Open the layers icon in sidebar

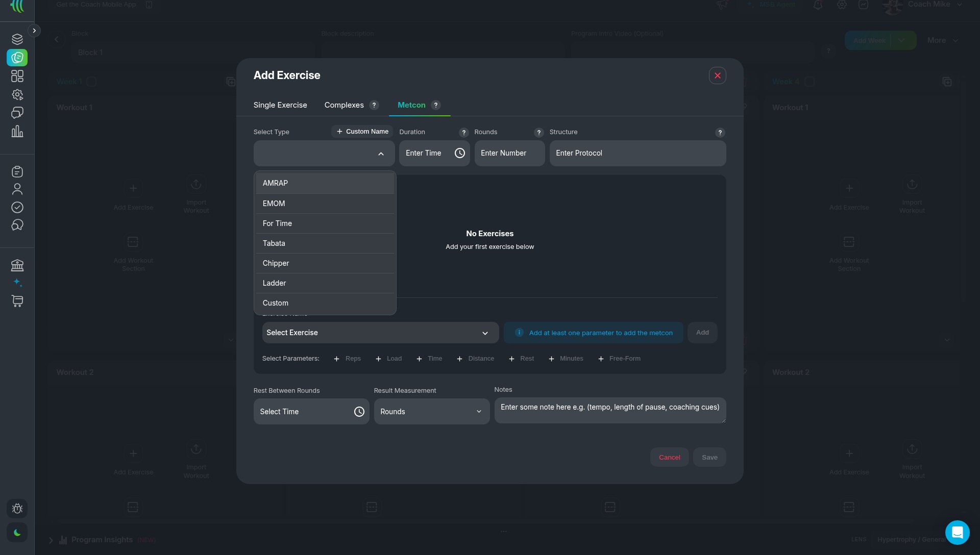click(17, 39)
